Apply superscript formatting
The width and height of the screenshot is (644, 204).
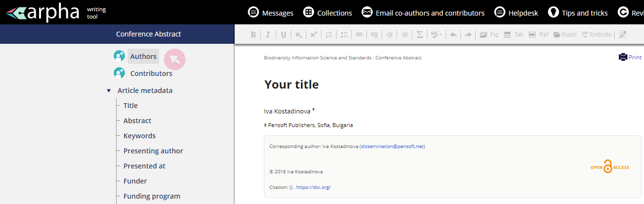point(313,35)
